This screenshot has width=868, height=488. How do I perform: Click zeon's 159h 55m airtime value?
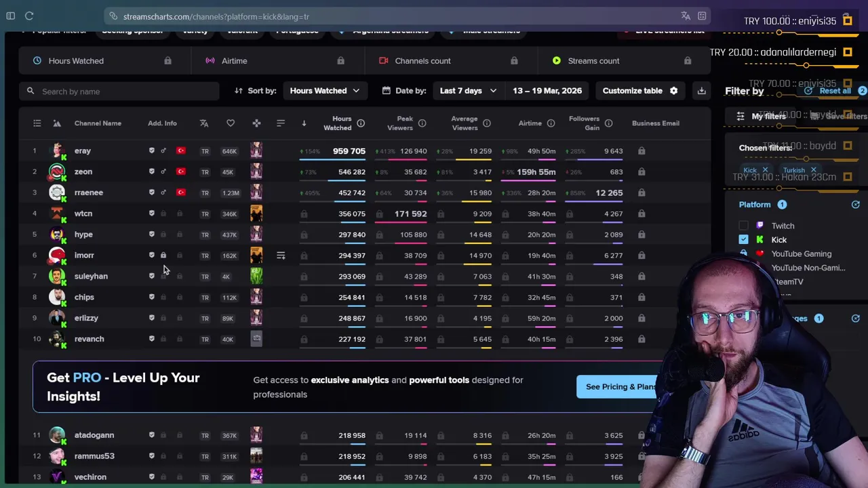536,171
